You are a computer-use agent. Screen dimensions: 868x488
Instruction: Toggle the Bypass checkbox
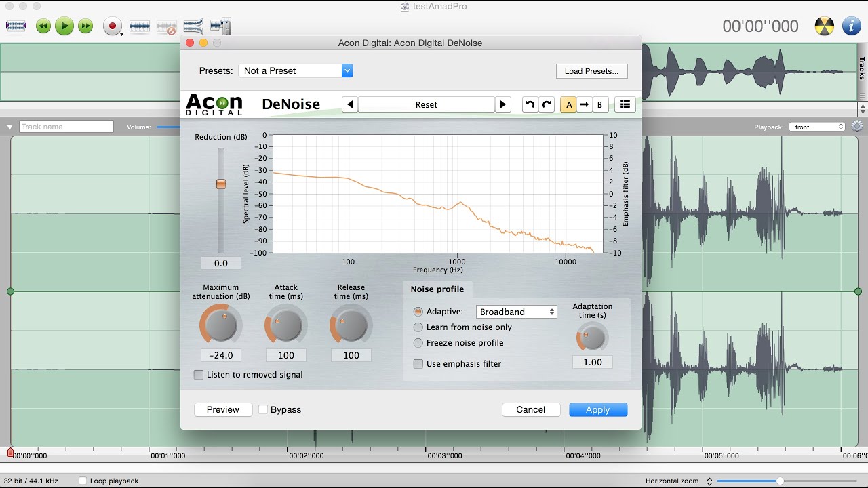pos(263,409)
